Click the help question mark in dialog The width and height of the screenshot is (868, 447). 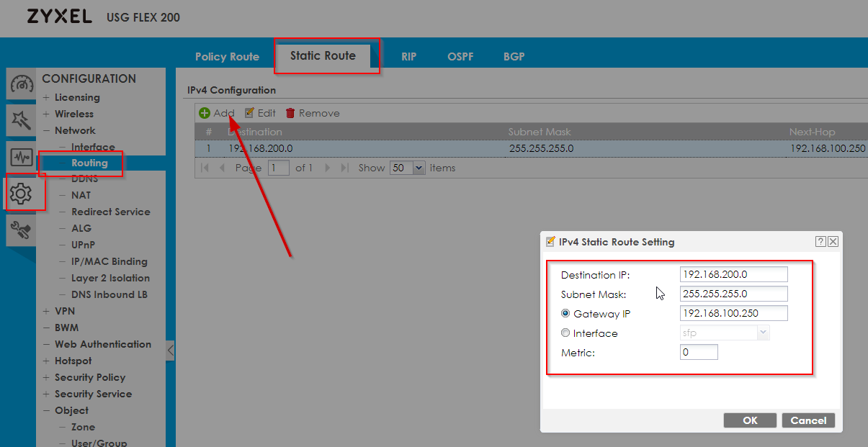tap(820, 242)
